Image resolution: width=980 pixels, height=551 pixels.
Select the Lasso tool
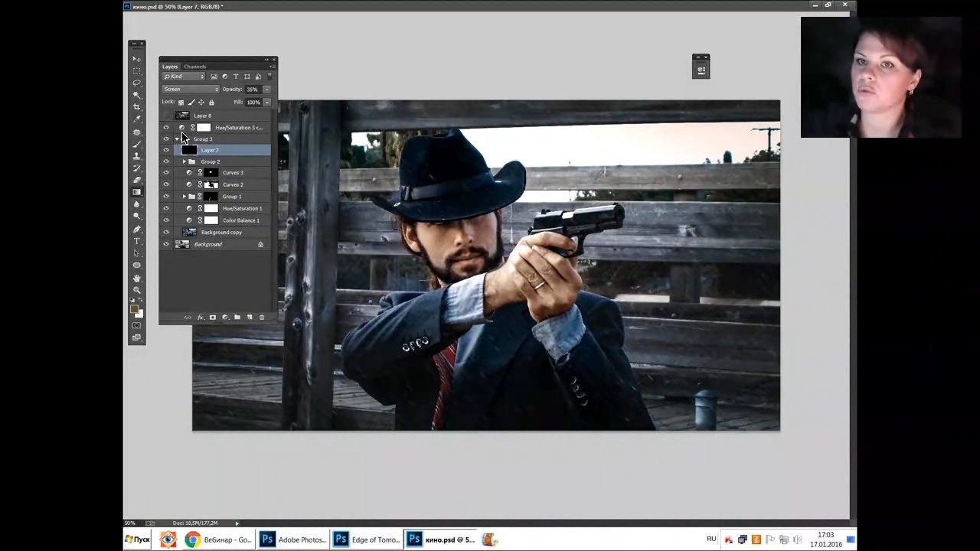137,83
